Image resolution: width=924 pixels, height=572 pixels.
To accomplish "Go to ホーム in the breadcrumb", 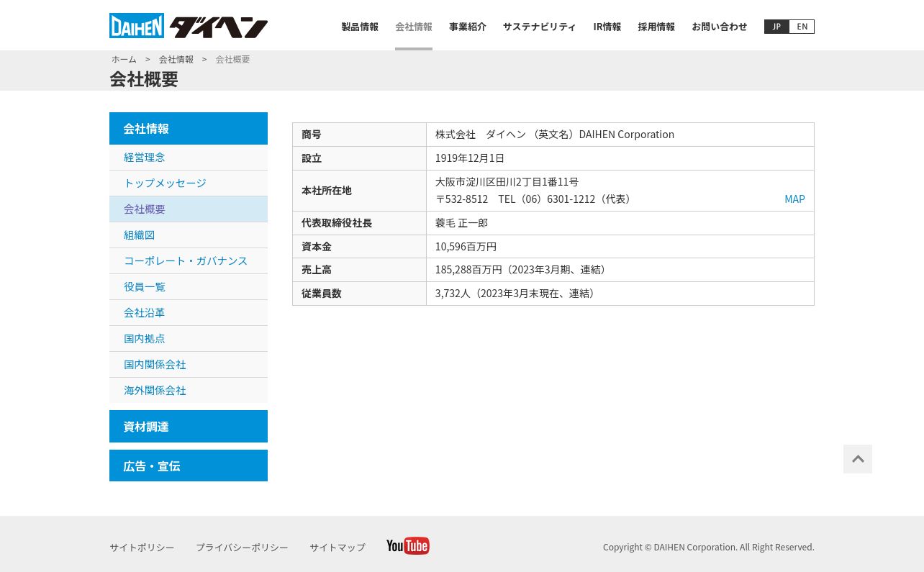I will (x=124, y=60).
